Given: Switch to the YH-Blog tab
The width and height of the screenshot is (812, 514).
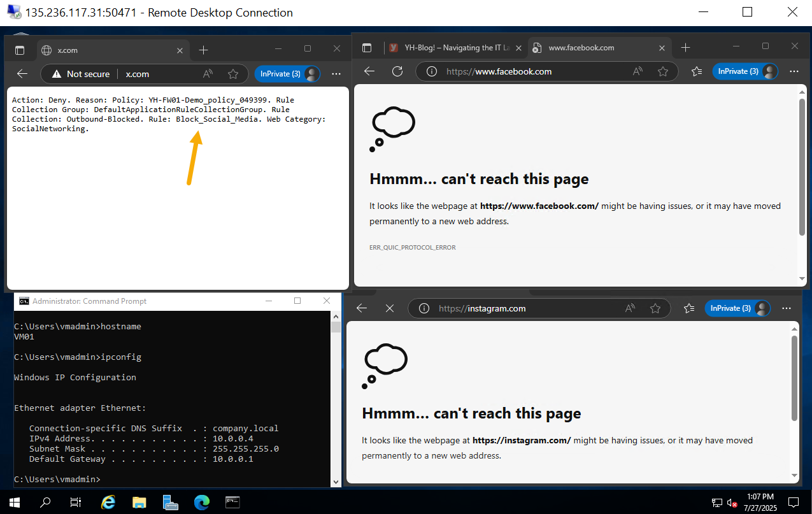Looking at the screenshot, I should [x=455, y=48].
